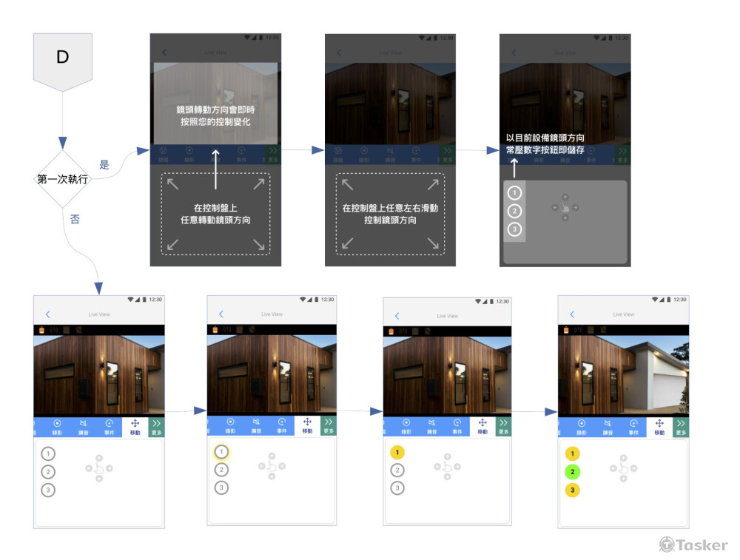Tap orange battery icon in the garage-view phone
This screenshot has width=740, height=560.
566,330
